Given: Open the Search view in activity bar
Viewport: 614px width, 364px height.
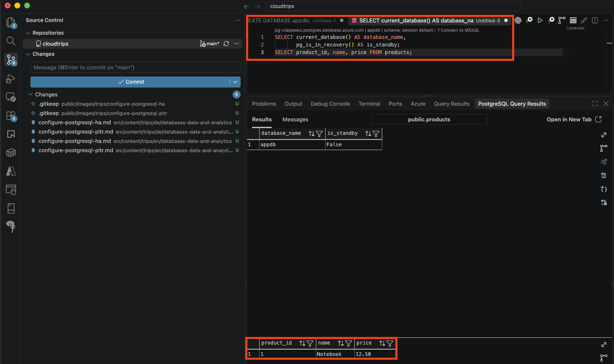Looking at the screenshot, I should tap(11, 41).
